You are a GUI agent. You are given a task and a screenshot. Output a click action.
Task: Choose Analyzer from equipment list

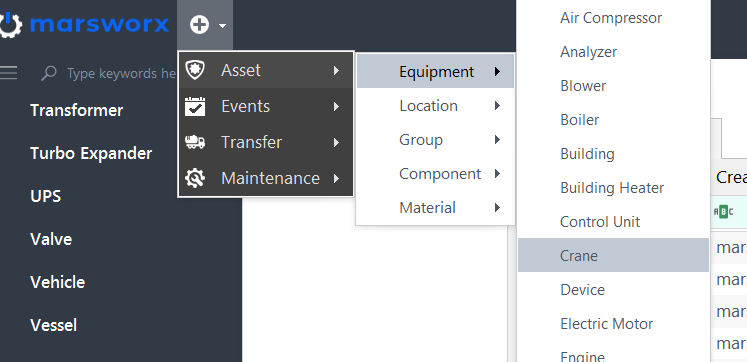(x=613, y=51)
